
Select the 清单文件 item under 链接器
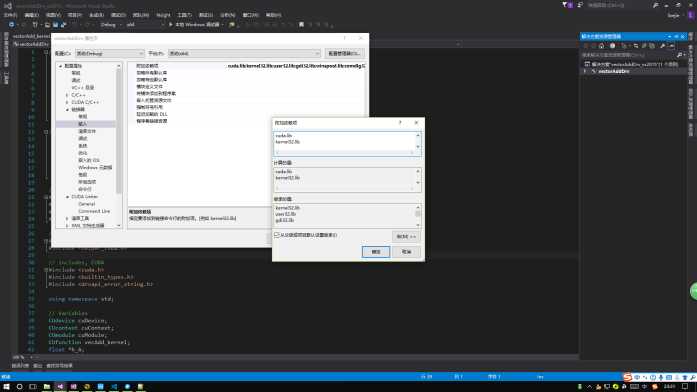[x=87, y=131]
